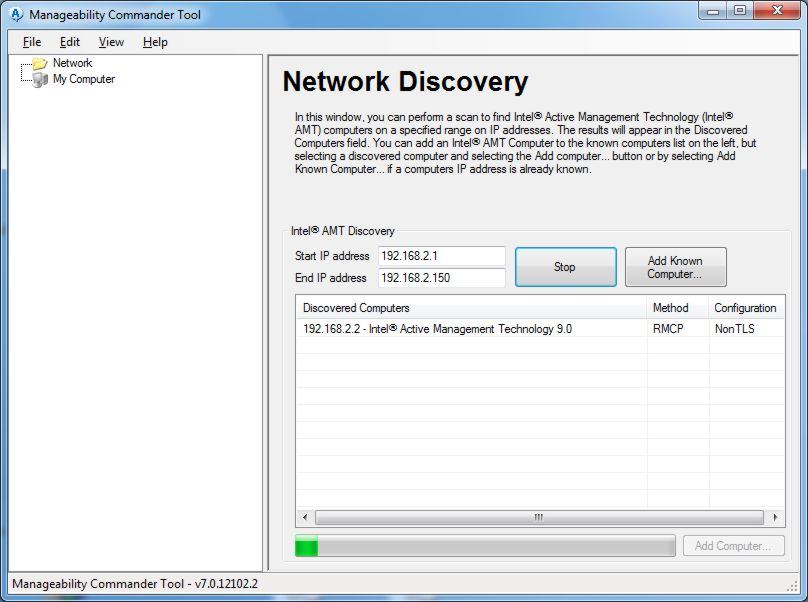Close the Manageability Commander window

[x=778, y=11]
